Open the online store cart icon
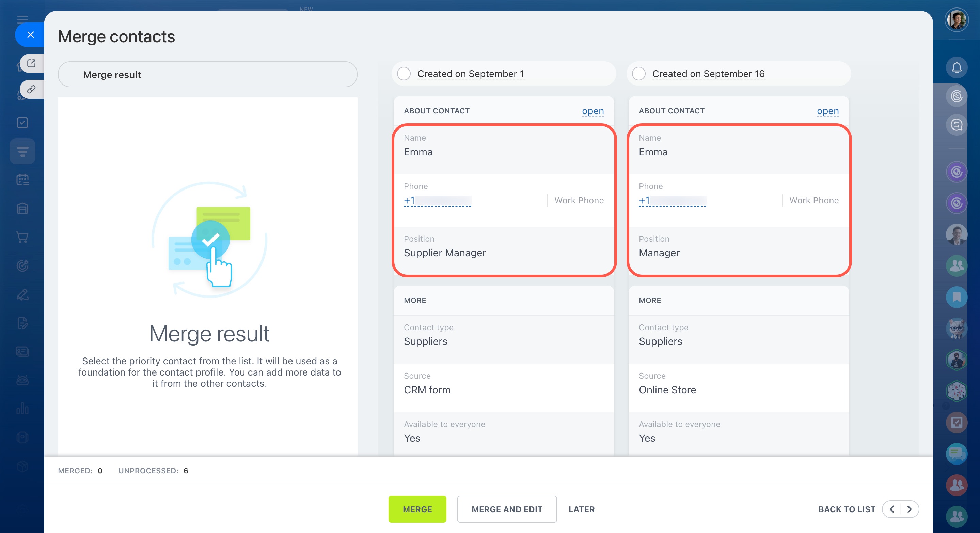 click(x=22, y=237)
